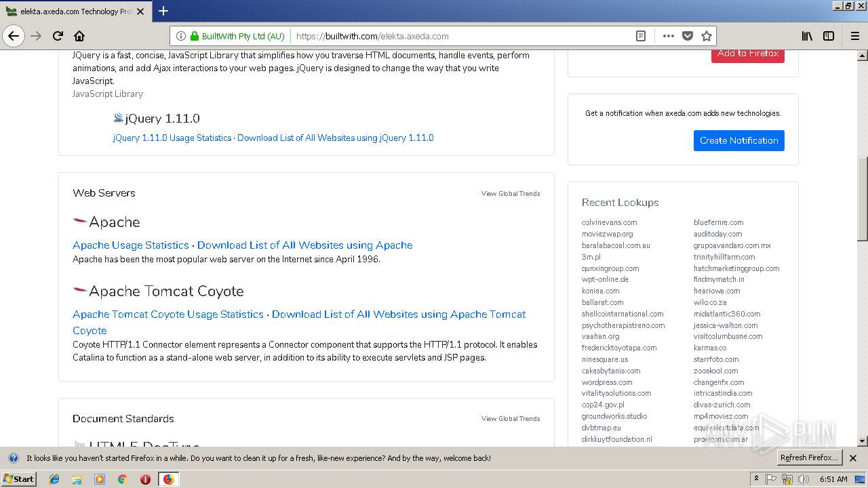Show hidden system tray icons
Viewport: 868px width, 488px height.
pyautogui.click(x=756, y=479)
